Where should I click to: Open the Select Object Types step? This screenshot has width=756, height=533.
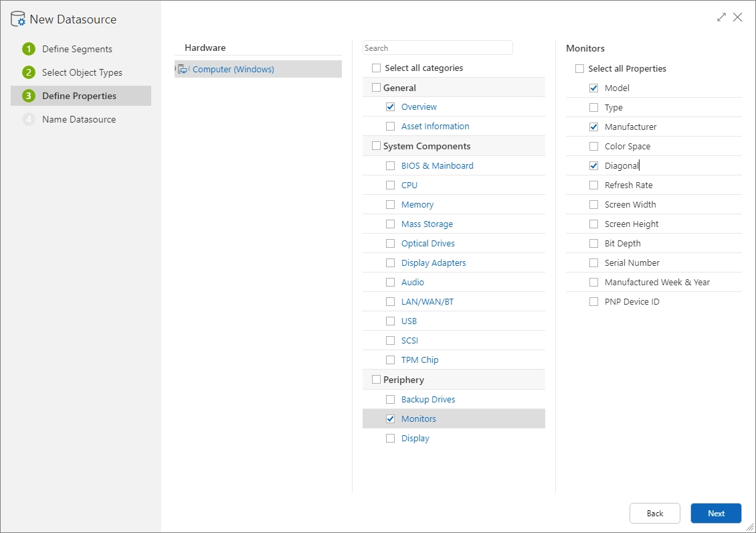(82, 72)
